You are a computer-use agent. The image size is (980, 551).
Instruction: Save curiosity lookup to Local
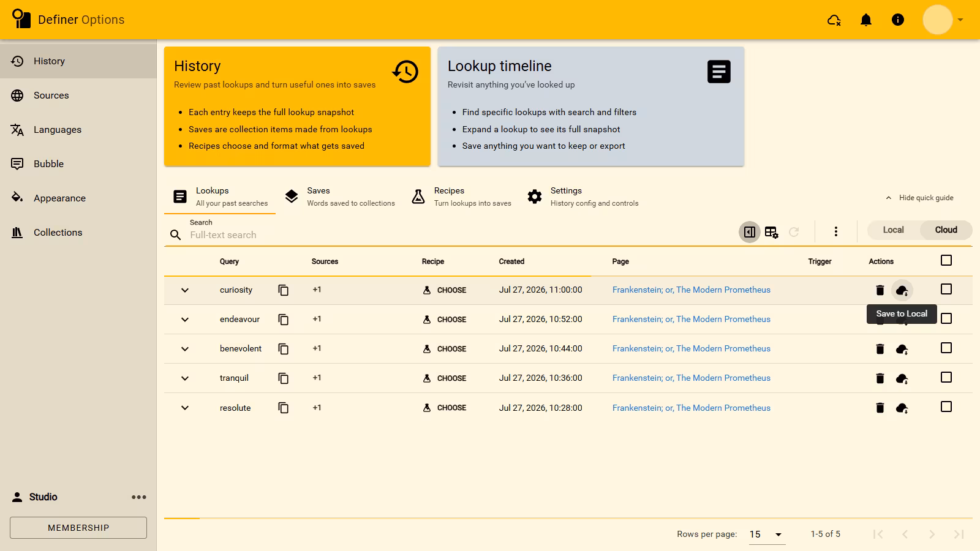pos(902,290)
